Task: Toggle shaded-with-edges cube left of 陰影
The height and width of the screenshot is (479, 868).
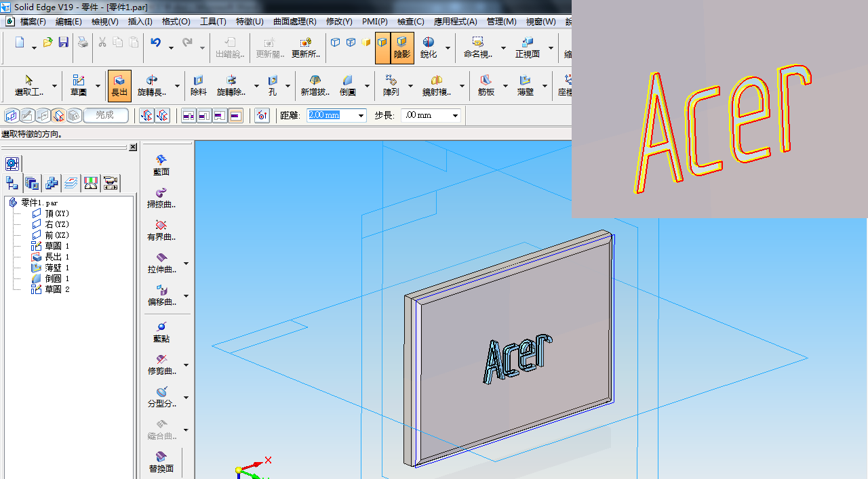Action: click(x=383, y=48)
